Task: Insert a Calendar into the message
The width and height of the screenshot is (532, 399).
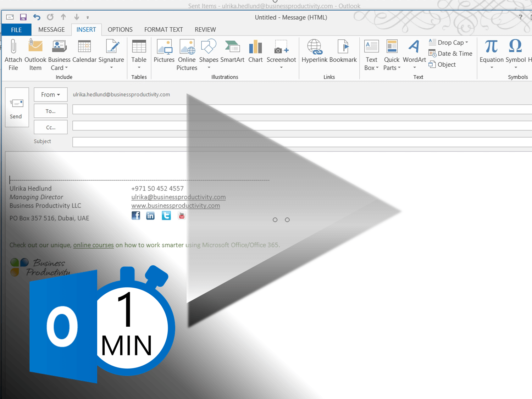Action: point(84,51)
